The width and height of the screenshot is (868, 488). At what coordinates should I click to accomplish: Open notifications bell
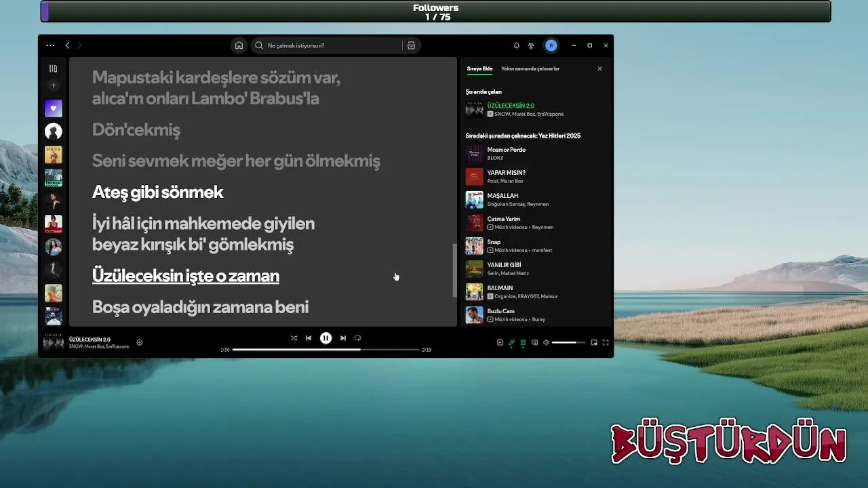click(x=516, y=45)
